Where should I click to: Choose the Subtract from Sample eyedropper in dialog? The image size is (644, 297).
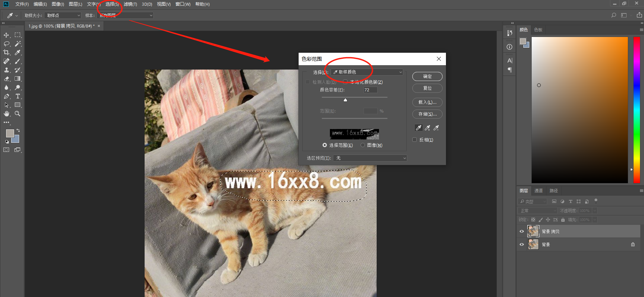[436, 128]
